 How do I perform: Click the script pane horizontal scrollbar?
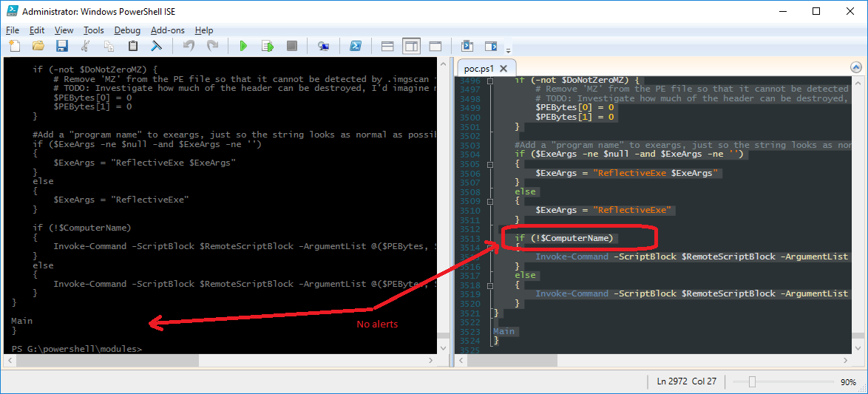click(x=653, y=360)
